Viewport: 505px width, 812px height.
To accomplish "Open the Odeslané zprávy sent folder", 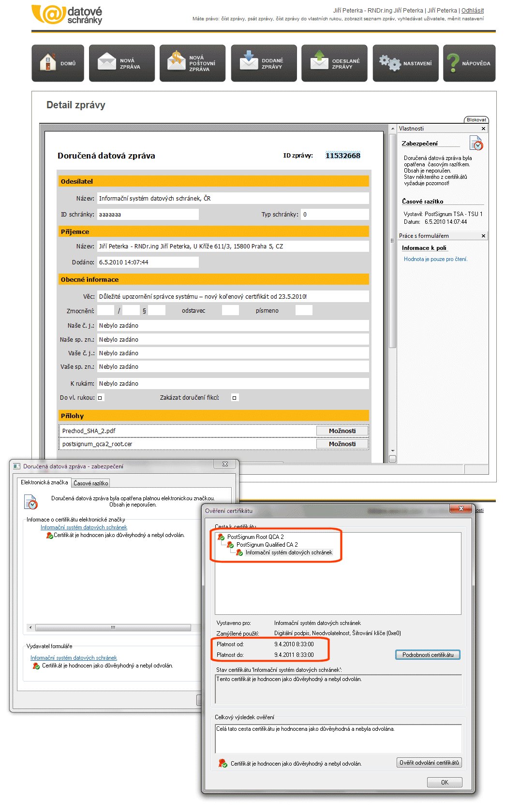I will pos(334,63).
